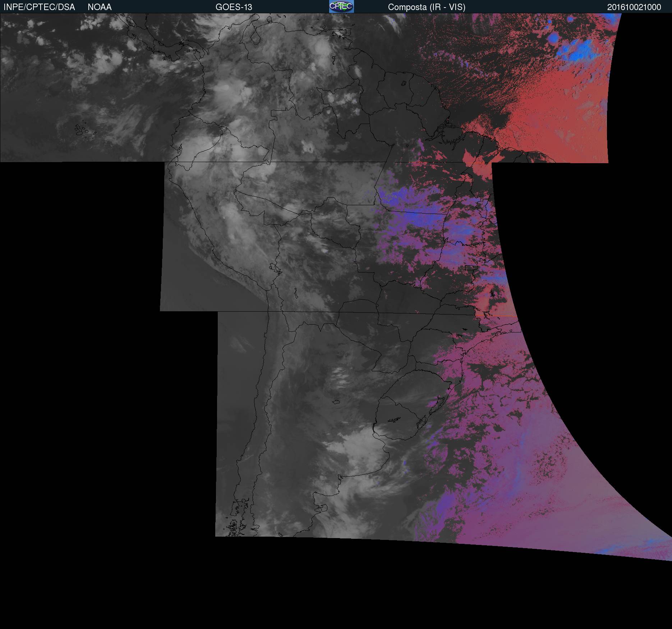
Task: Click Mar Chiquita lake in Argentina
Action: tap(336, 402)
